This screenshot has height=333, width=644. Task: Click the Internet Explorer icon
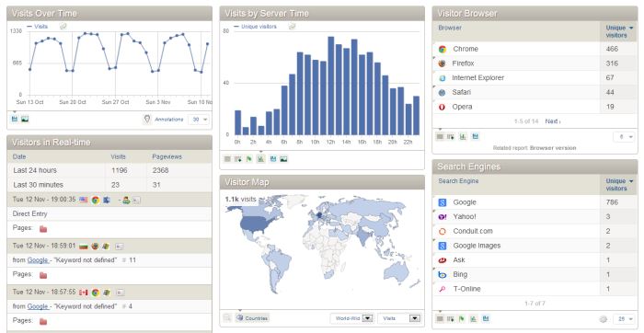tap(442, 78)
